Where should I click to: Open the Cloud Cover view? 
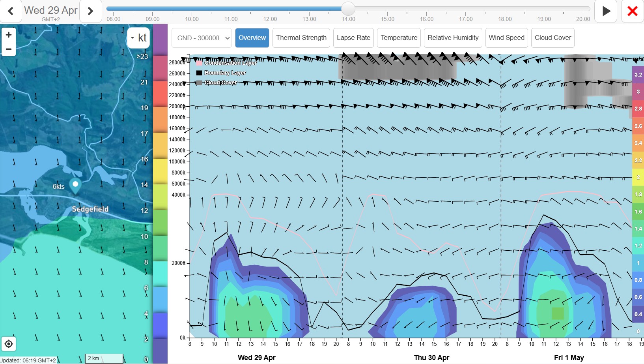click(x=553, y=38)
